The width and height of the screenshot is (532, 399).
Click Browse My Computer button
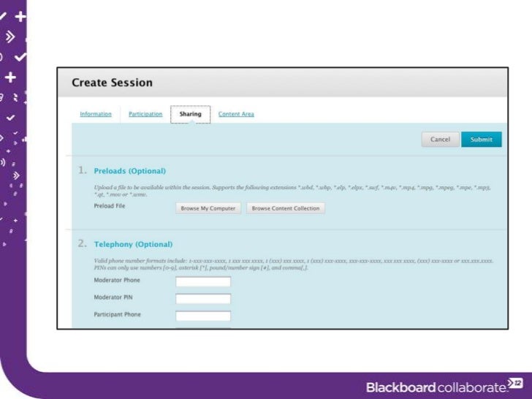(208, 208)
